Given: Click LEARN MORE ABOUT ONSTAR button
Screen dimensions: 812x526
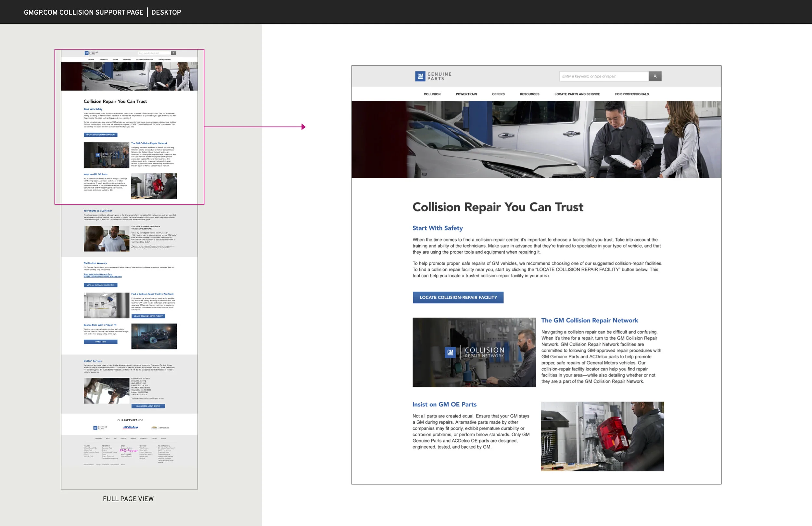Looking at the screenshot, I should coord(148,406).
